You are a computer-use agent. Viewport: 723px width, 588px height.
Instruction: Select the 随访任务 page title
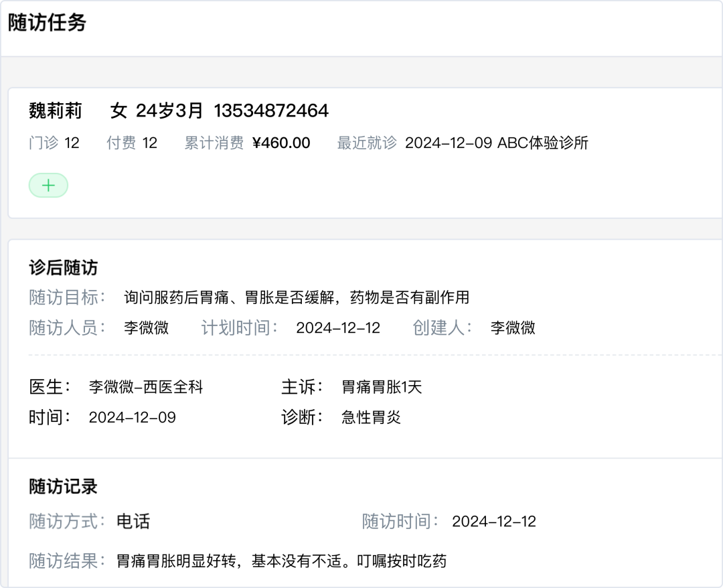[x=47, y=23]
